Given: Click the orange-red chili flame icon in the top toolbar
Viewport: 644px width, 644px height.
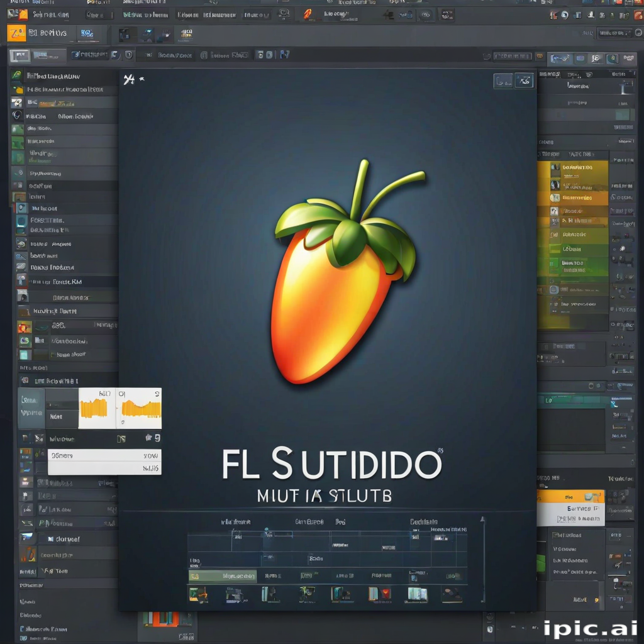Looking at the screenshot, I should pos(308,15).
